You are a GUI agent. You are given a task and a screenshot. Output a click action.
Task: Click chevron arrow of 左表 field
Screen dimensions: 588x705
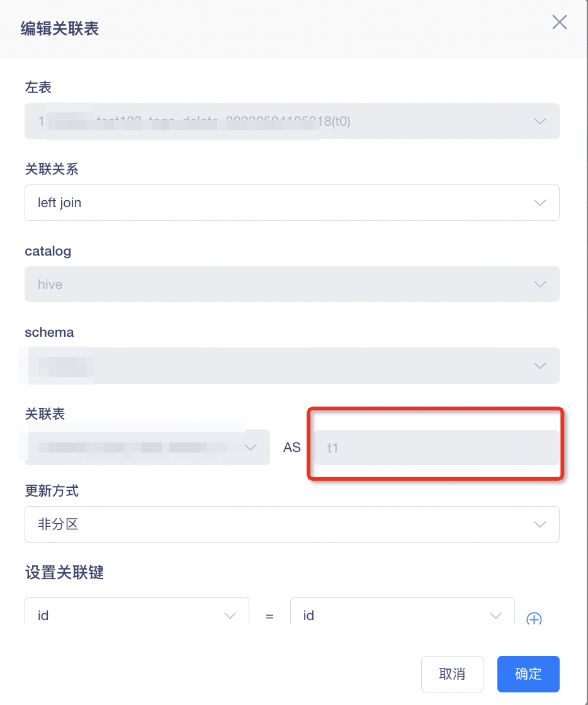click(540, 121)
